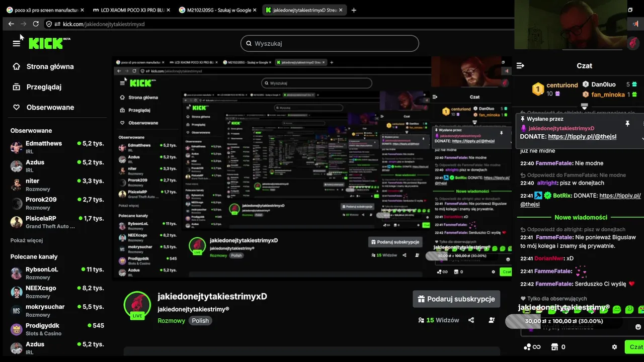Open chat settings gear icon

tap(614, 347)
